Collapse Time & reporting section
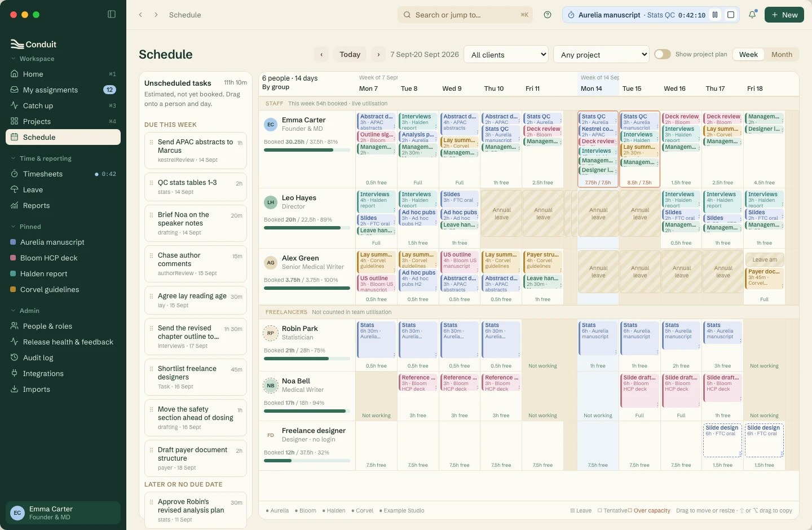This screenshot has width=812, height=530. click(41, 158)
